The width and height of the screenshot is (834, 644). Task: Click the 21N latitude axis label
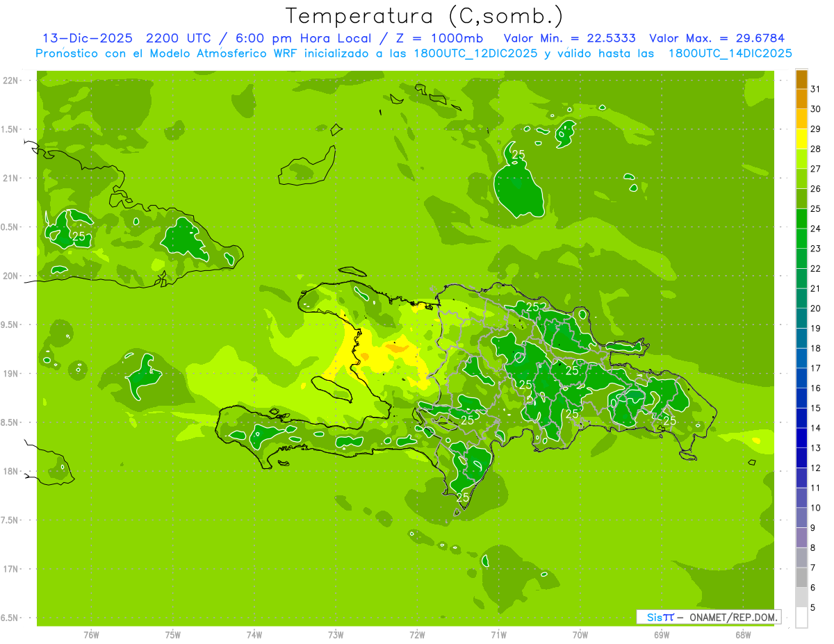[10, 178]
